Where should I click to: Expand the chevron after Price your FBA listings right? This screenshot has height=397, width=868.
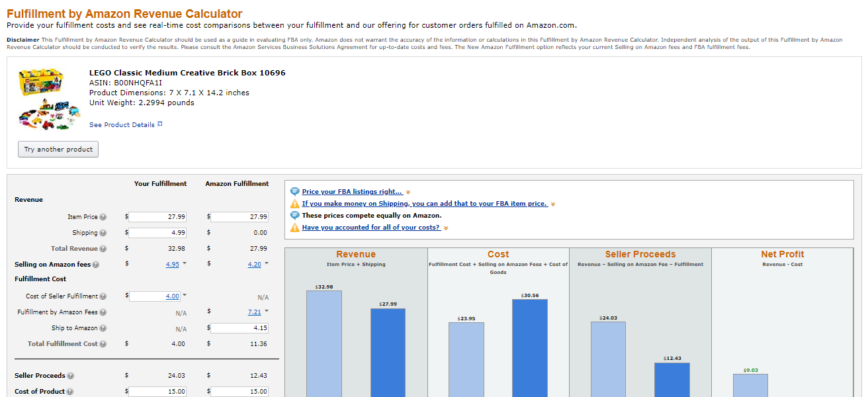pos(408,193)
